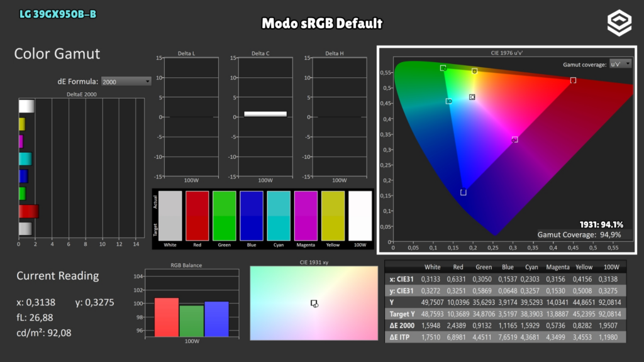644x362 pixels.
Task: Click the value 0,6331 in the table
Action: pyautogui.click(x=457, y=279)
